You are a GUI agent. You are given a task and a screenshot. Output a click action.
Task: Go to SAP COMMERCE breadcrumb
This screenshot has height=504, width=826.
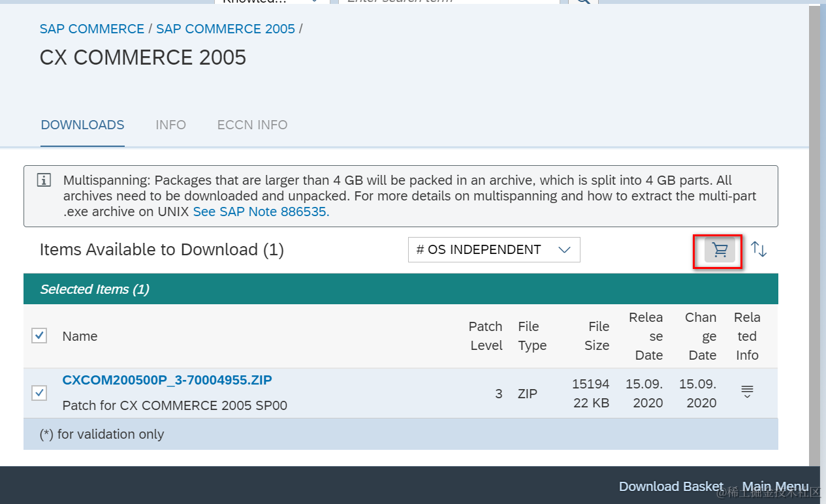[92, 29]
